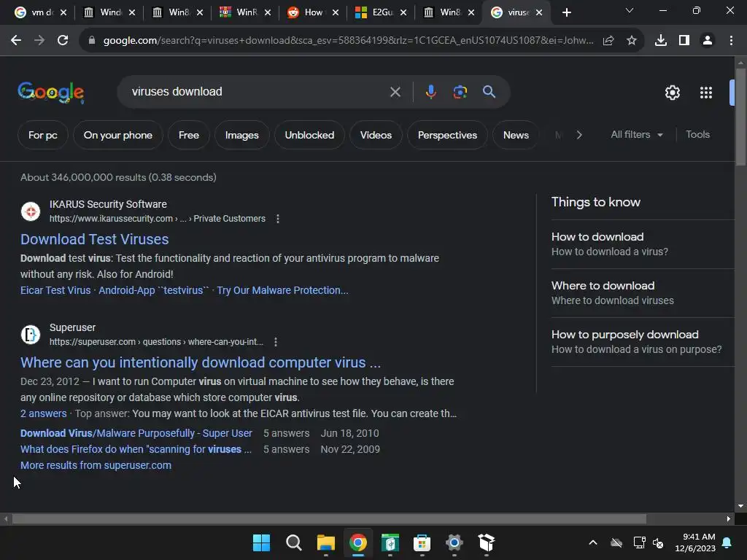Image resolution: width=747 pixels, height=560 pixels.
Task: Open the Eicar Test Virus sitelink
Action: point(55,290)
